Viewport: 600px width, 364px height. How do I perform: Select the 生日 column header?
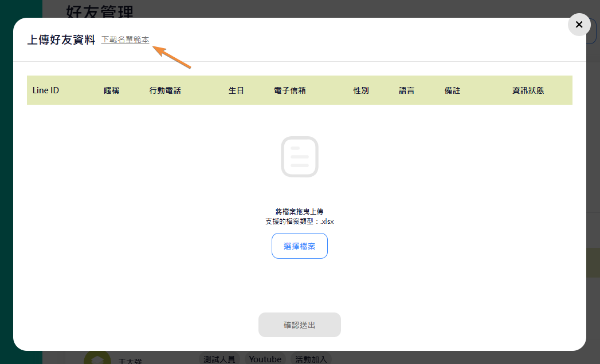(236, 90)
